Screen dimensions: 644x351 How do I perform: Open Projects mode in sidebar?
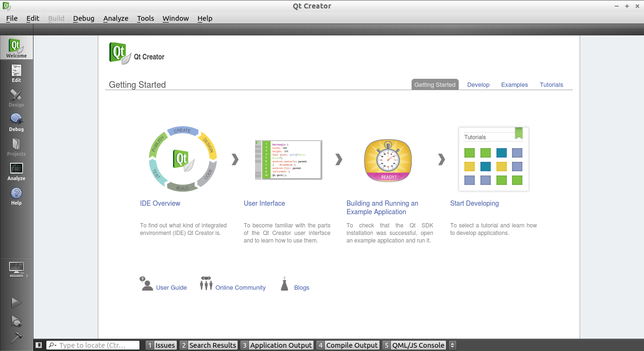(x=17, y=146)
